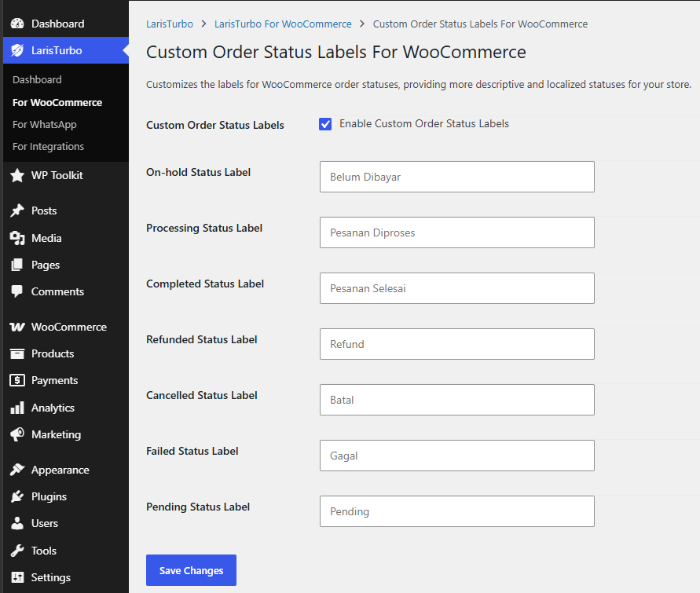
Task: Click 'Refunded Status Label' field label
Action: [202, 339]
